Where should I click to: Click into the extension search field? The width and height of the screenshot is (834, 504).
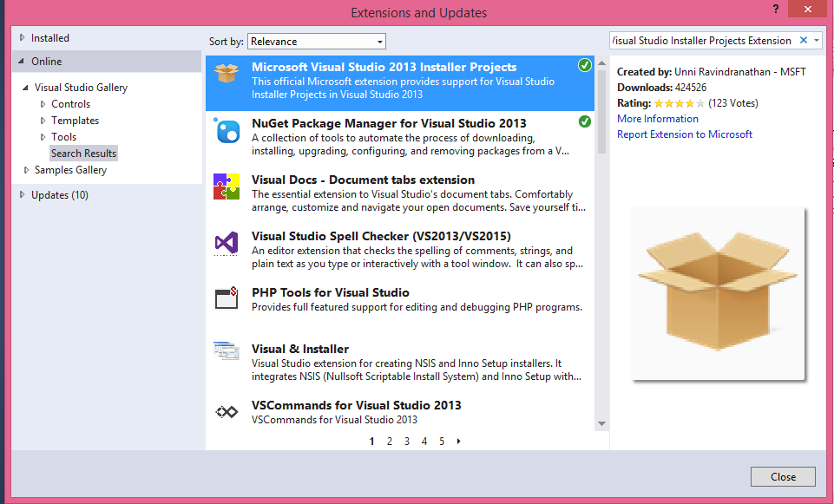point(702,41)
